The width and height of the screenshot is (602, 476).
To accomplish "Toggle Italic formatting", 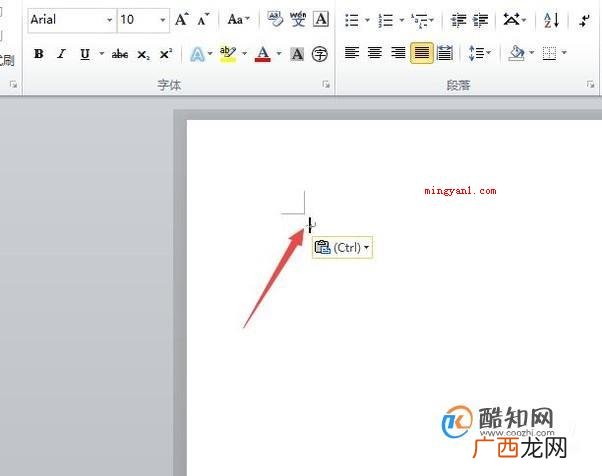I will [x=61, y=54].
